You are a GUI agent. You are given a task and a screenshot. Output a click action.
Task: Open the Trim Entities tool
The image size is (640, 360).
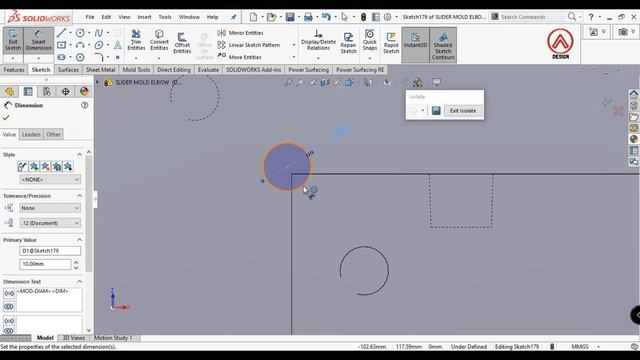136,40
